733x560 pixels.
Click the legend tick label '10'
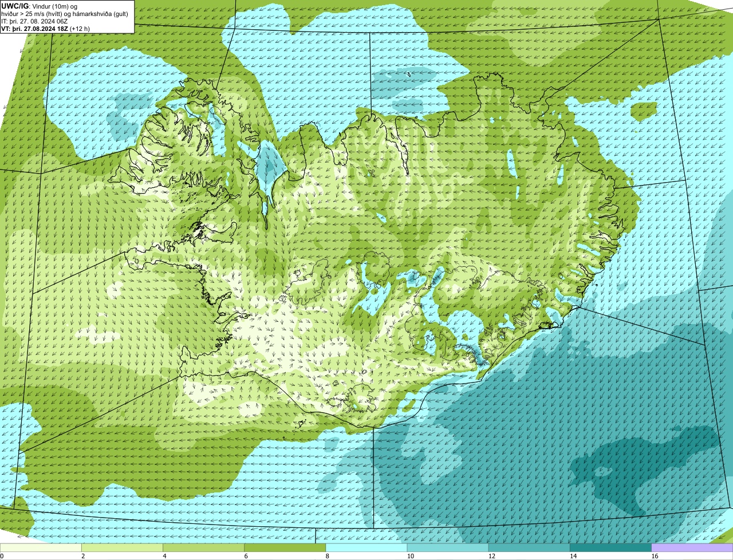410,556
